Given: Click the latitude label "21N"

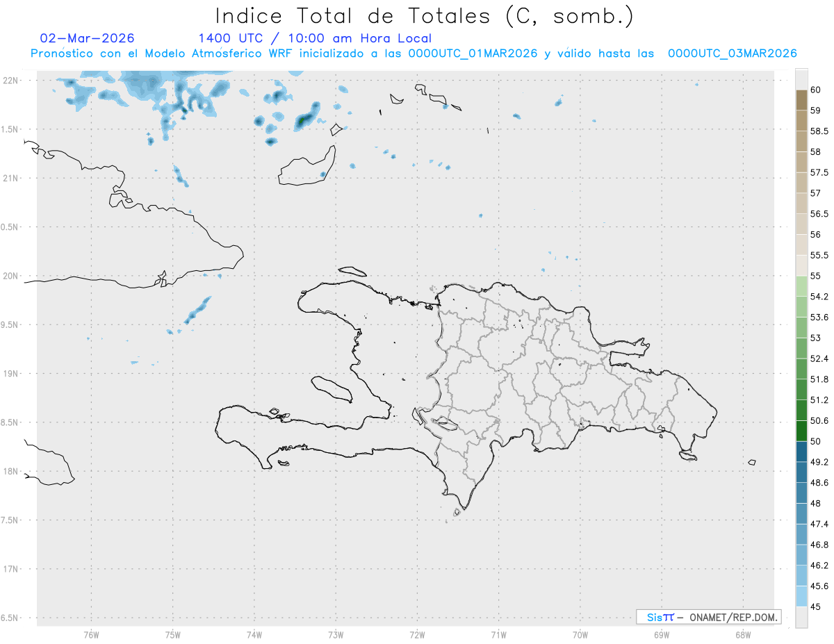Looking at the screenshot, I should point(10,178).
